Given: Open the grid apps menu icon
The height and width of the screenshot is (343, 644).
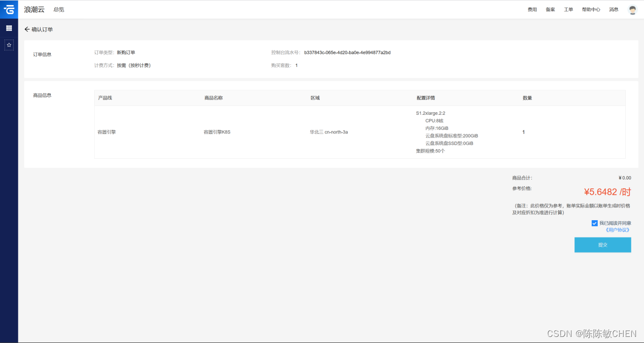Looking at the screenshot, I should pos(9,28).
